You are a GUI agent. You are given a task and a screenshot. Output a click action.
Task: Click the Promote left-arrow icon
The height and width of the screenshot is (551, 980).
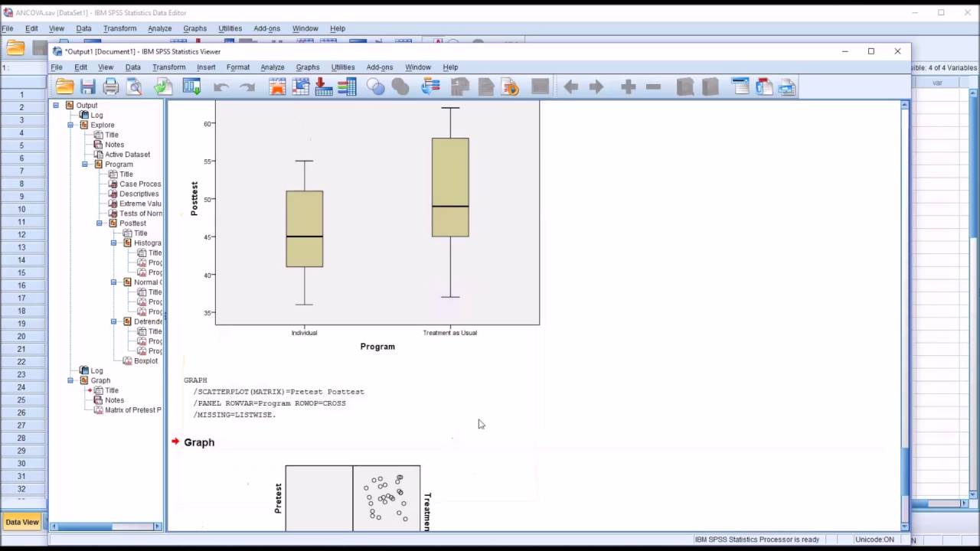pos(570,87)
